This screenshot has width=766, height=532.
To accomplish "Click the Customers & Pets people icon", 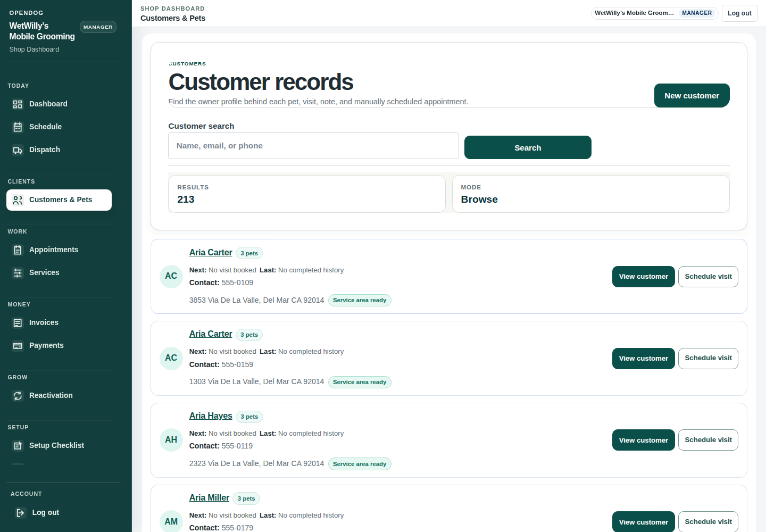I will pos(18,200).
